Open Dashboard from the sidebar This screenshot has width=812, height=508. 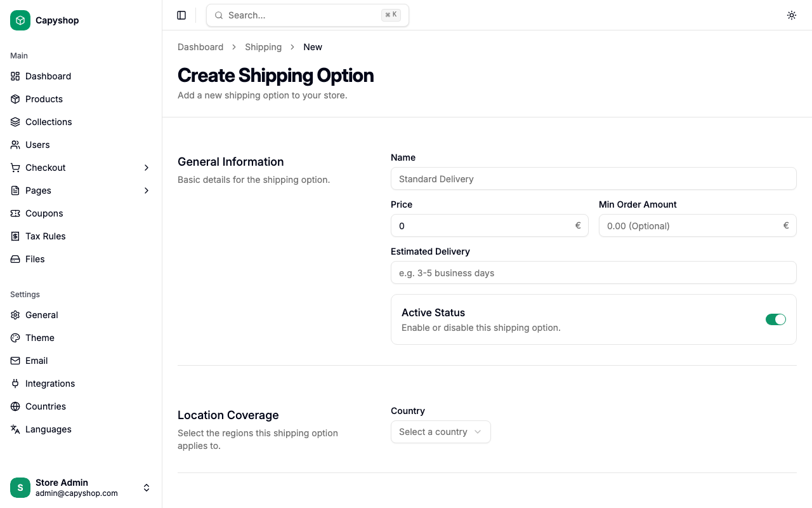coord(81,76)
